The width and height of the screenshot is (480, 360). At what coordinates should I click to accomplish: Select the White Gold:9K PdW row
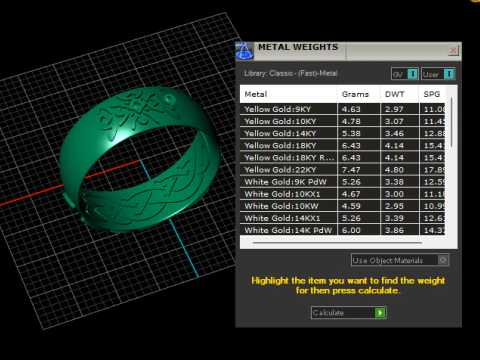point(342,182)
